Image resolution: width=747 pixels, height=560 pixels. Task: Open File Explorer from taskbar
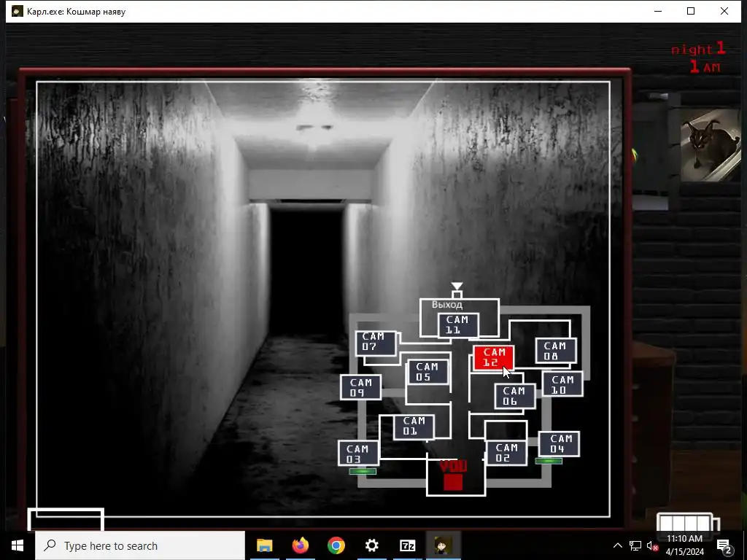(264, 545)
